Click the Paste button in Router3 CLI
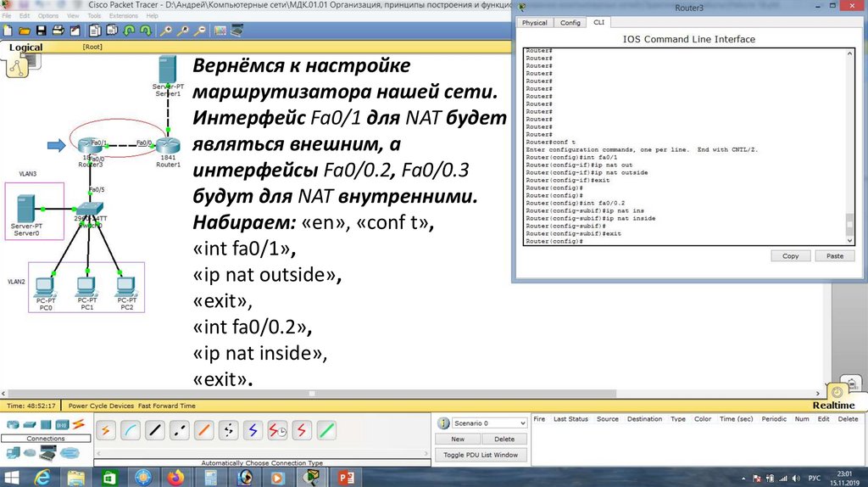 pyautogui.click(x=835, y=256)
